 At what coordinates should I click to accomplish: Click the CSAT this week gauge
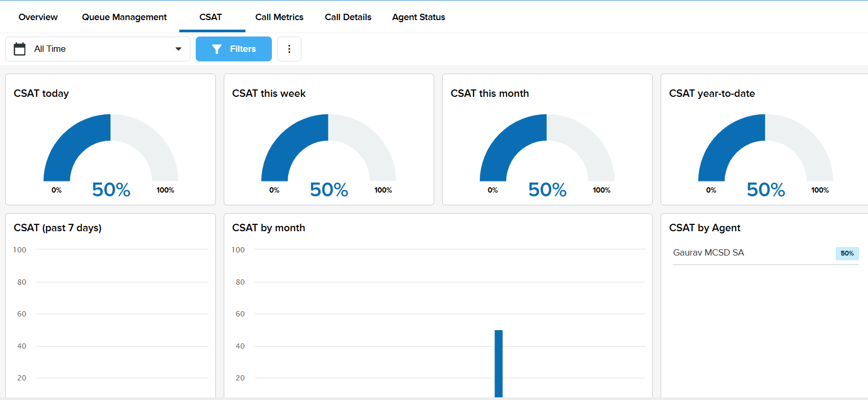pyautogui.click(x=328, y=151)
